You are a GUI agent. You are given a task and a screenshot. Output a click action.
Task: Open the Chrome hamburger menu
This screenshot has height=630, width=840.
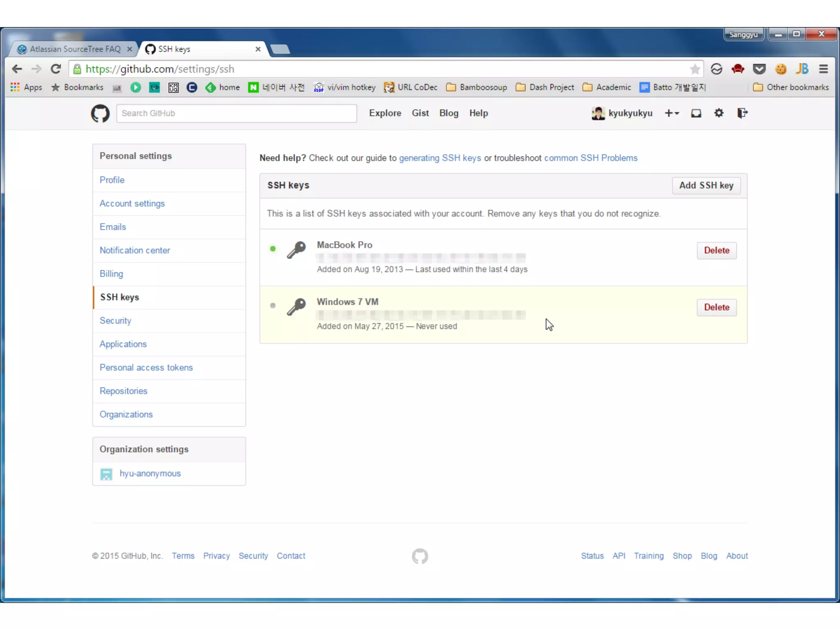(823, 69)
